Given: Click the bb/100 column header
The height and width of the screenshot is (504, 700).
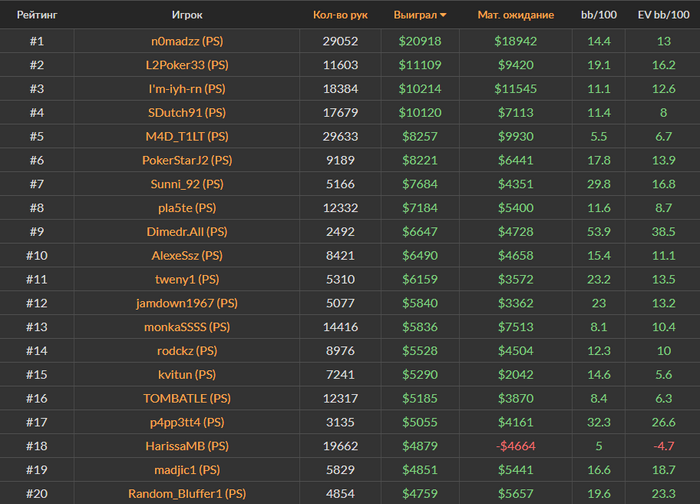Looking at the screenshot, I should click(x=599, y=16).
